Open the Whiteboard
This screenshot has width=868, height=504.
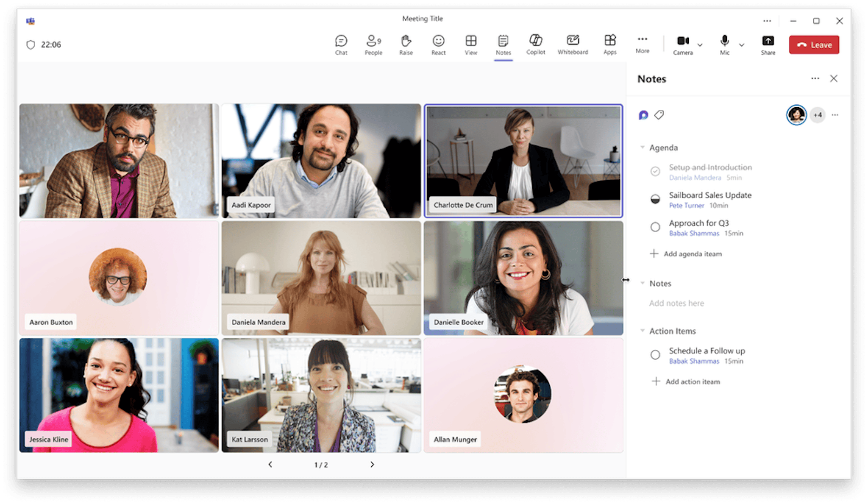(573, 45)
